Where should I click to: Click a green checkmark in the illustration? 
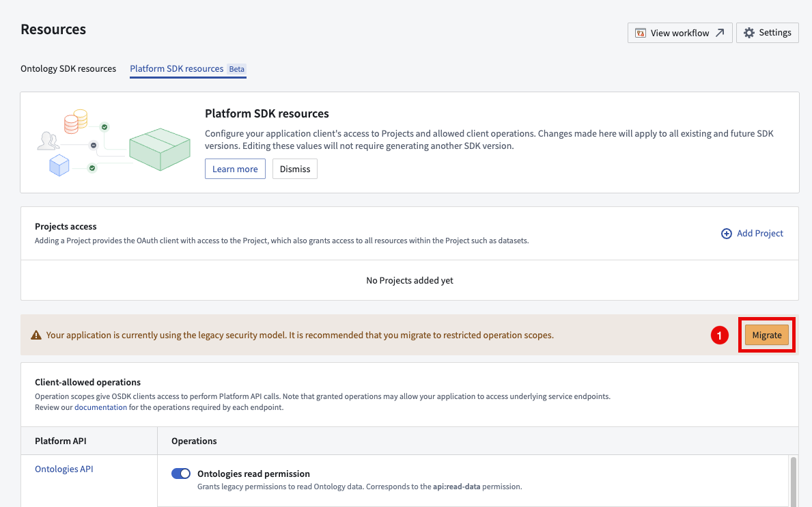[x=104, y=126]
